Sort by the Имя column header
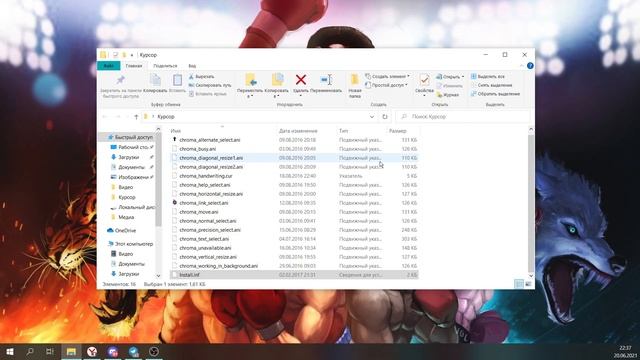The image size is (640, 360). pos(176,131)
